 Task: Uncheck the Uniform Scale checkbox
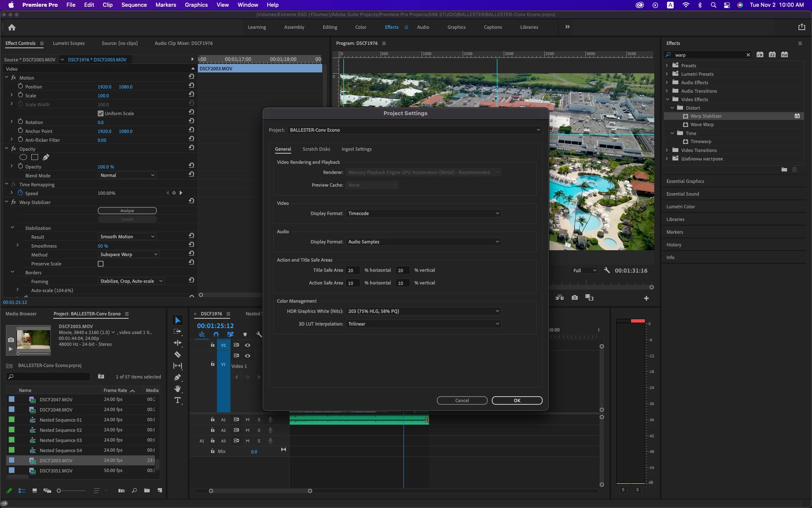[x=101, y=113]
